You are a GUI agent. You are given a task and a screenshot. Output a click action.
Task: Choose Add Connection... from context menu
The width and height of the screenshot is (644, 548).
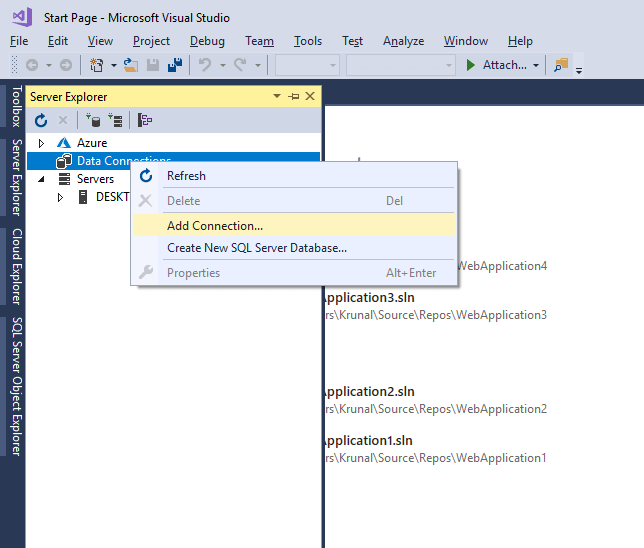(x=294, y=226)
